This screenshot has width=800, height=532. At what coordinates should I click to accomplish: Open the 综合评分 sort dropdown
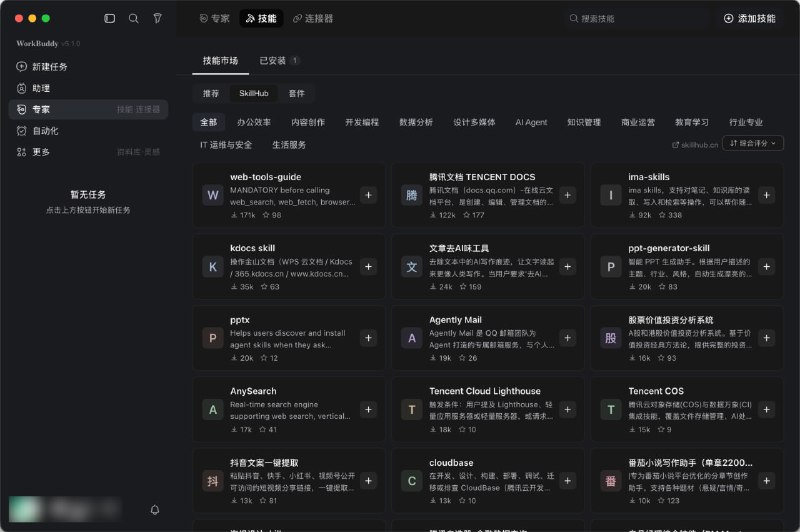coord(753,143)
